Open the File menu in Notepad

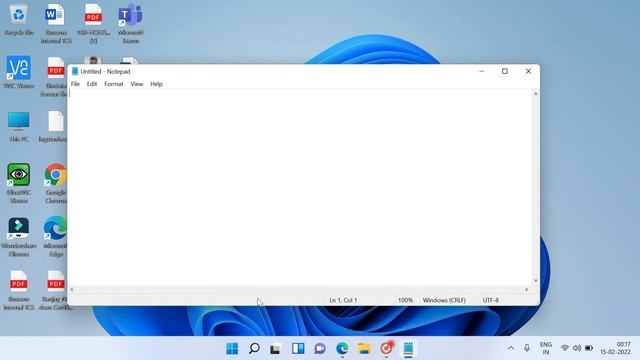pos(75,84)
